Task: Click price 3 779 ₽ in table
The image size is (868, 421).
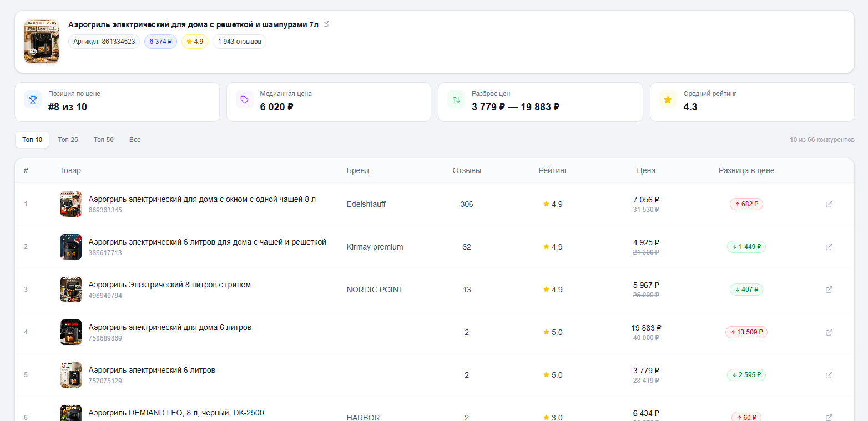Action: pos(646,371)
